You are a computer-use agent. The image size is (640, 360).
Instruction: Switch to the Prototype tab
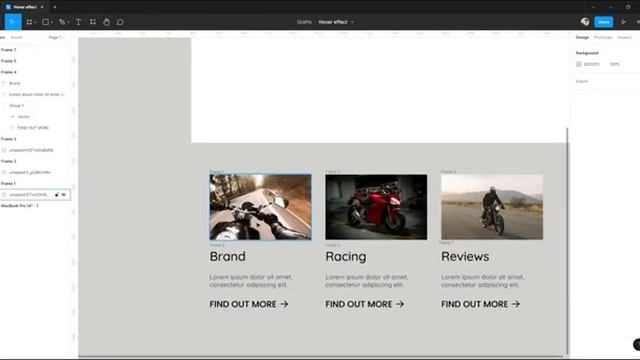[x=603, y=37]
